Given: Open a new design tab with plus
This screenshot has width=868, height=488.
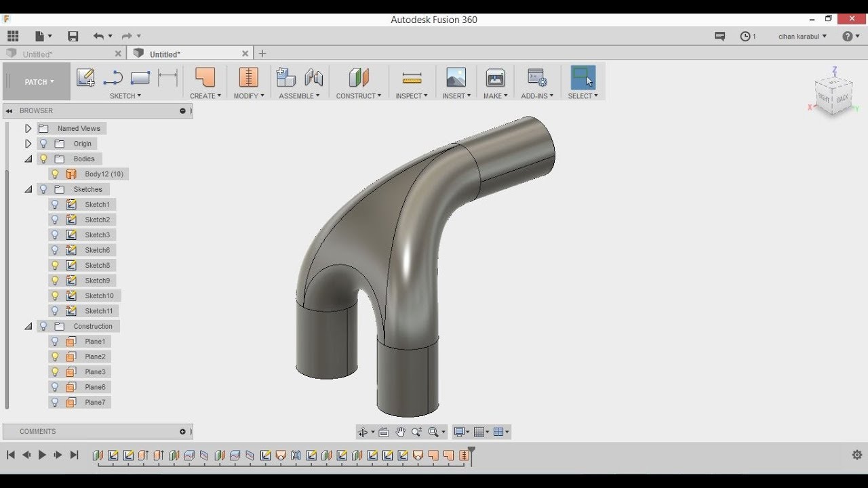Looking at the screenshot, I should [262, 54].
